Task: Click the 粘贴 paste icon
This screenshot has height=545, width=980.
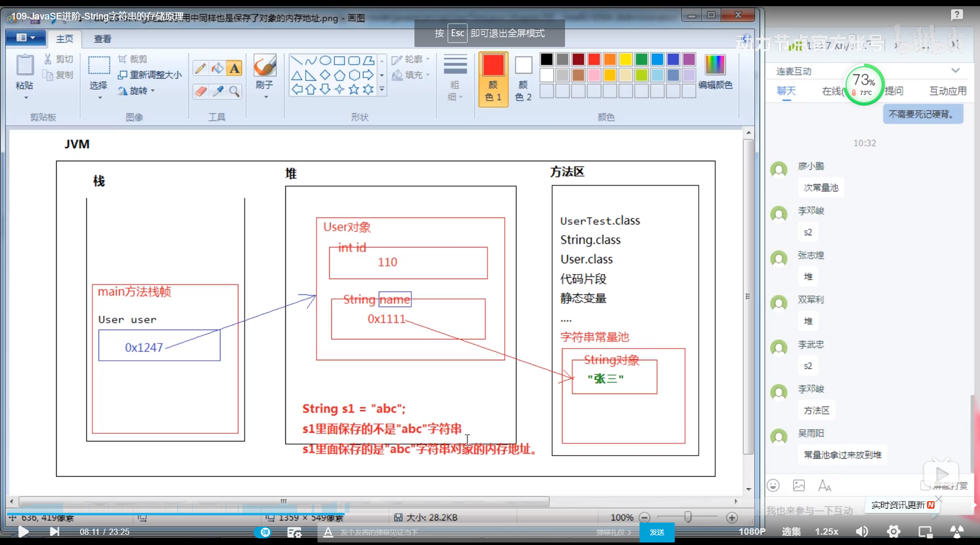Action: click(24, 65)
